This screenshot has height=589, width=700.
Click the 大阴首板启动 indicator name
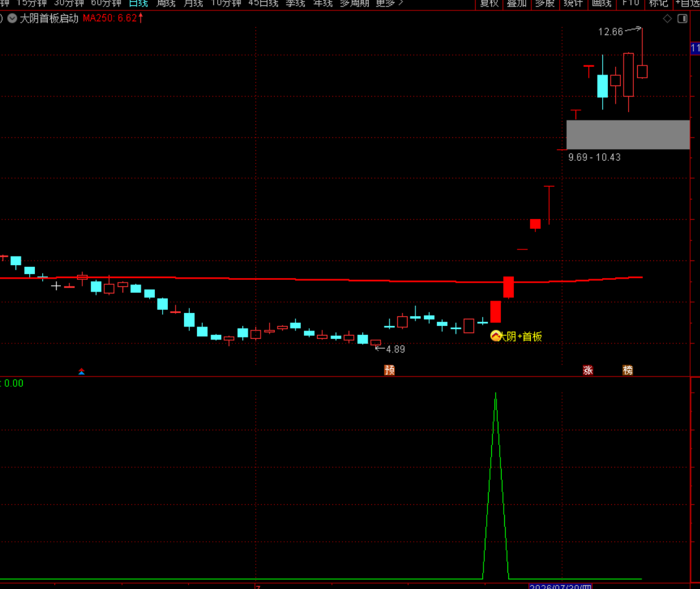pos(49,18)
